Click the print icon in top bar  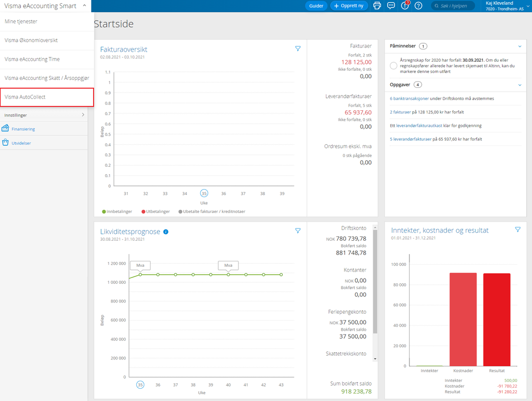[x=377, y=6]
